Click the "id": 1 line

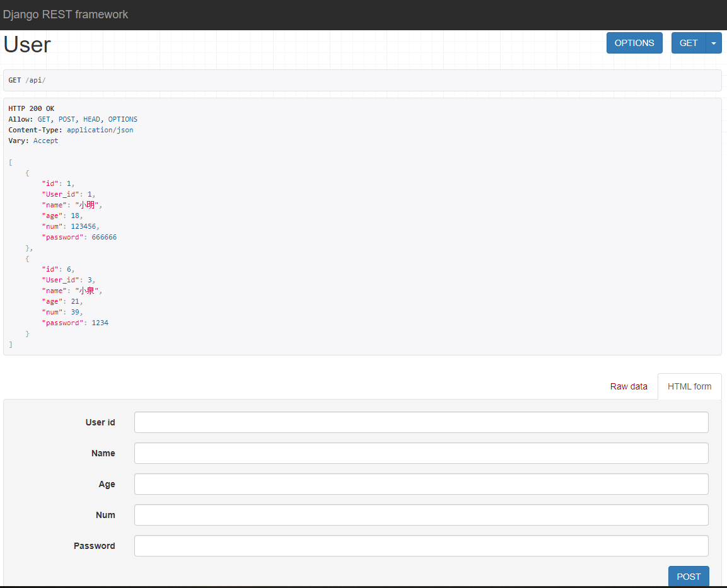point(58,183)
